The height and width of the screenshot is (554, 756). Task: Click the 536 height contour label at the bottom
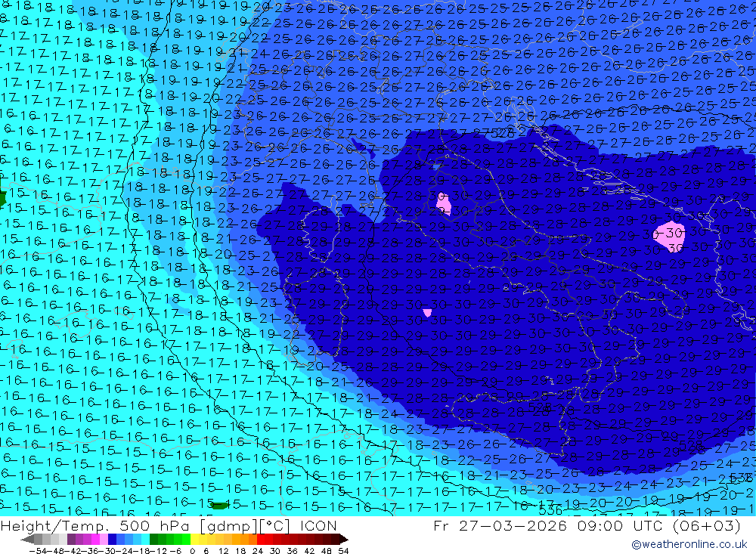click(550, 510)
